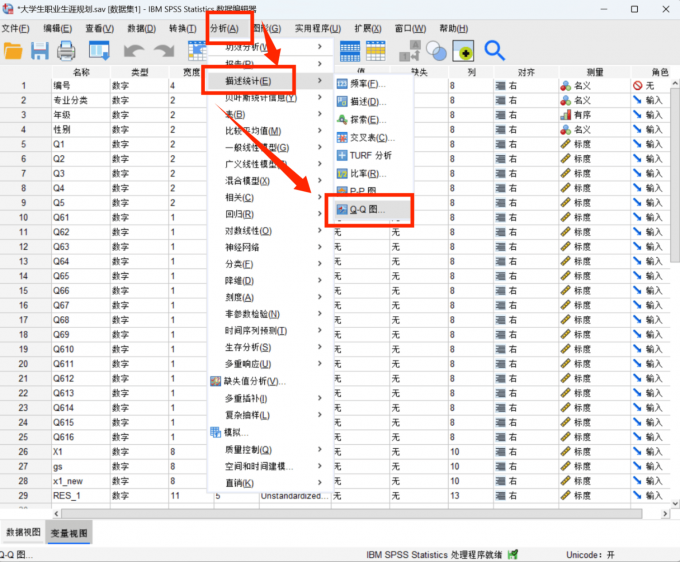Click the Redo arrow in toolbar
Screen dimensions: 680x562
[163, 50]
